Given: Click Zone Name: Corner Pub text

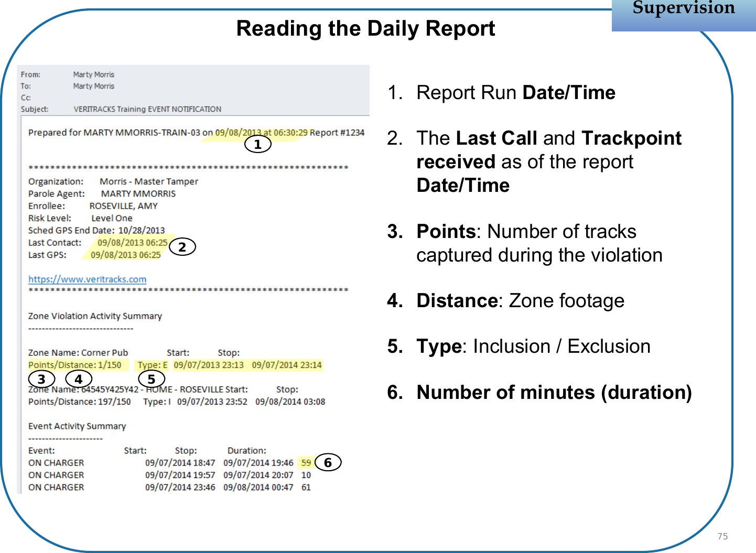Looking at the screenshot, I should pyautogui.click(x=78, y=353).
